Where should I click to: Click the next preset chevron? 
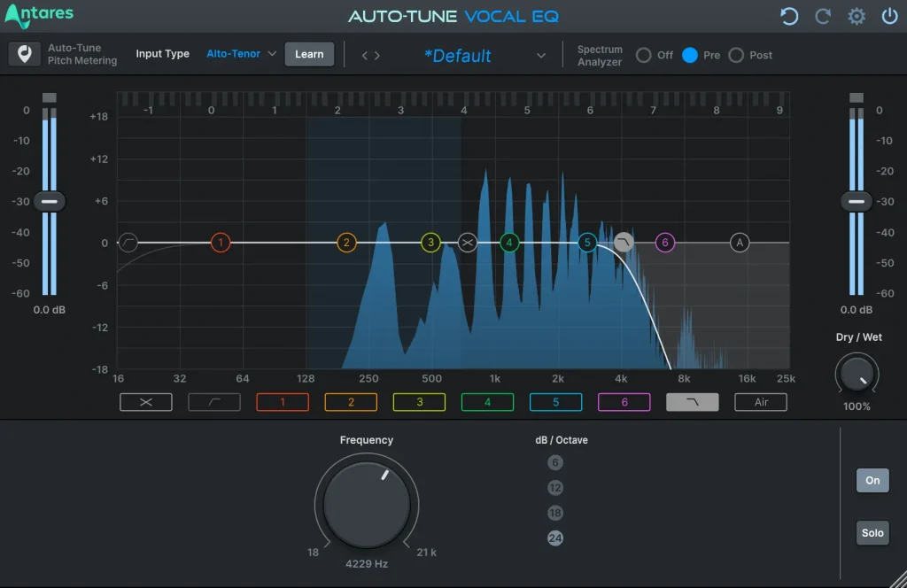379,54
